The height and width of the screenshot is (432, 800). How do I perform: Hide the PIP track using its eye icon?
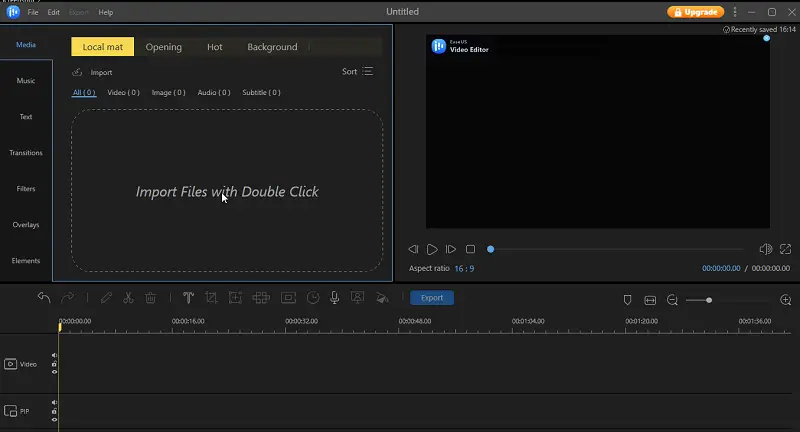[x=54, y=419]
